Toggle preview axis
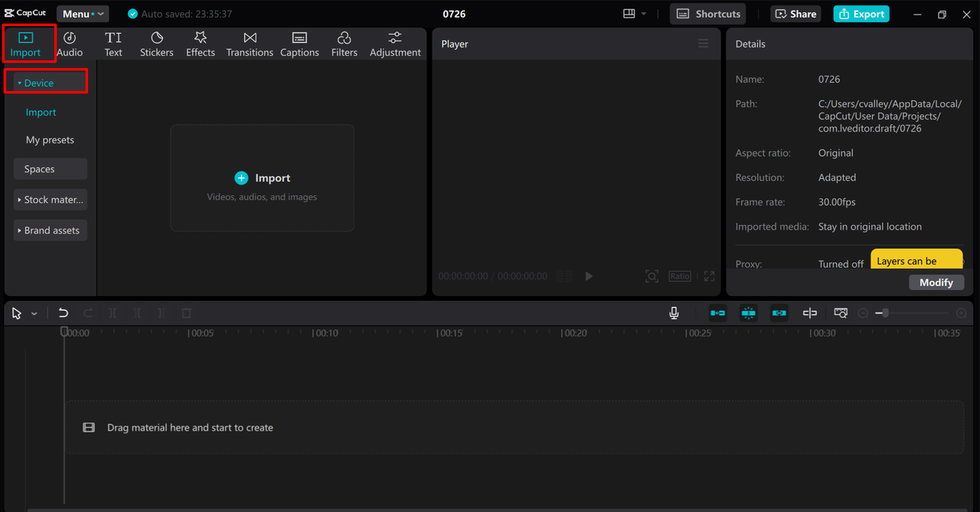This screenshot has width=980, height=512. tap(810, 313)
